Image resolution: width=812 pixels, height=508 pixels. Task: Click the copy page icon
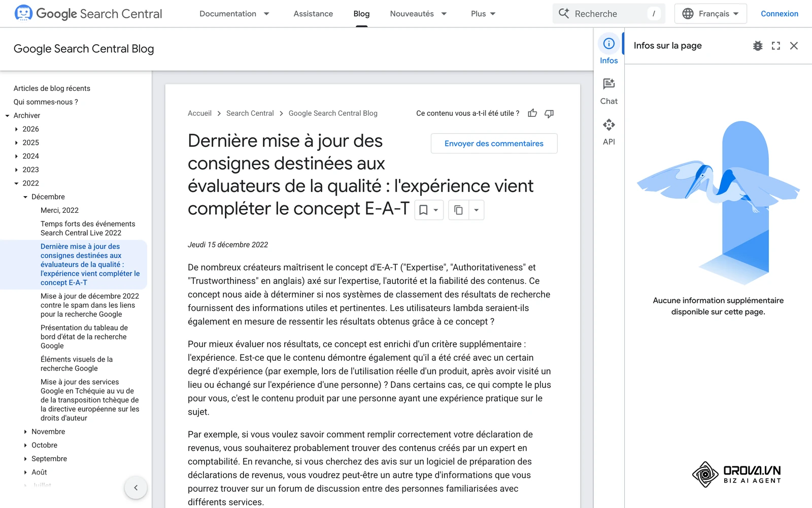click(x=458, y=210)
